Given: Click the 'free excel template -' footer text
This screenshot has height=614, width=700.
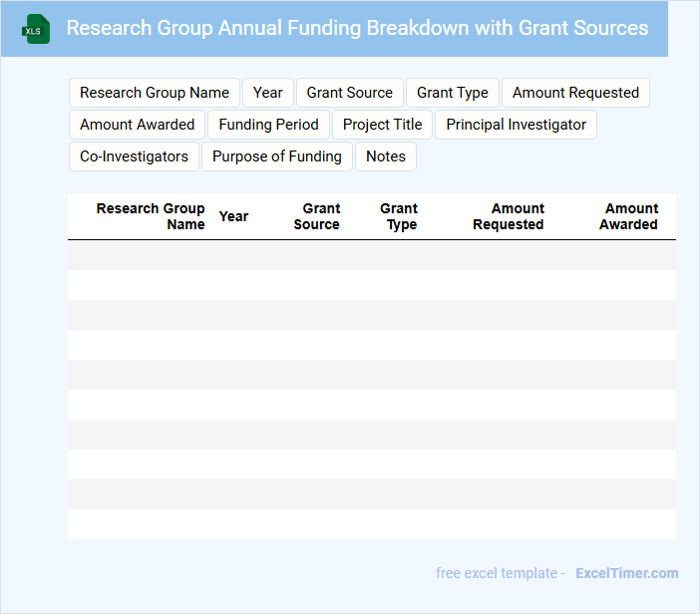Looking at the screenshot, I should point(501,573).
